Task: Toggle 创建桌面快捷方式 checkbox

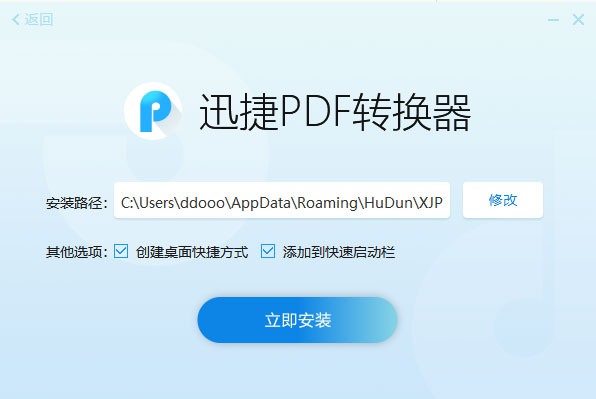Action: (121, 251)
